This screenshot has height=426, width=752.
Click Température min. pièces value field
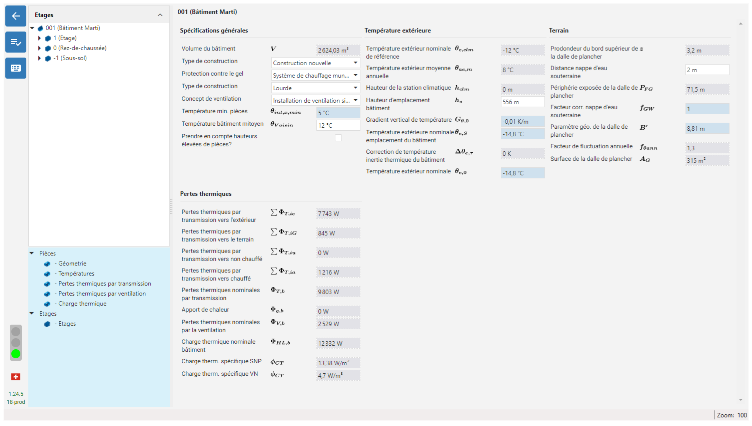tap(338, 113)
